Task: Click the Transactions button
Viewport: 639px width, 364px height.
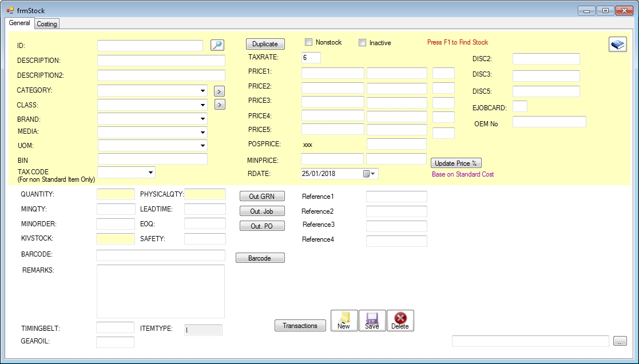Action: pyautogui.click(x=300, y=326)
